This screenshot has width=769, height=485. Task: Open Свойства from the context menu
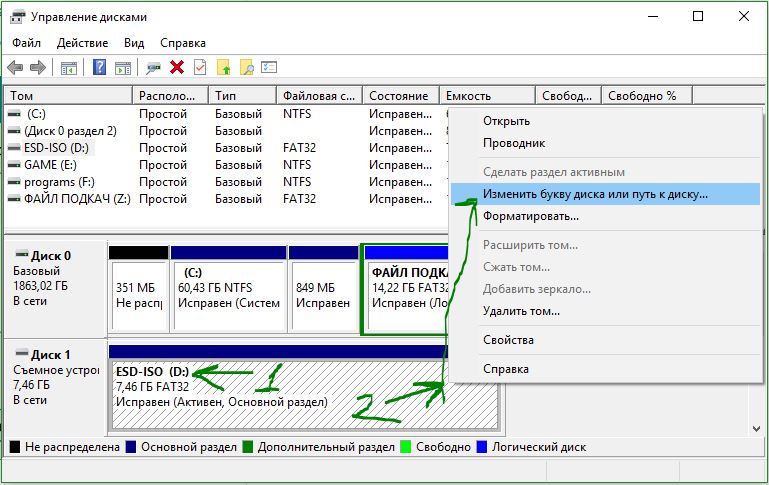coord(508,340)
